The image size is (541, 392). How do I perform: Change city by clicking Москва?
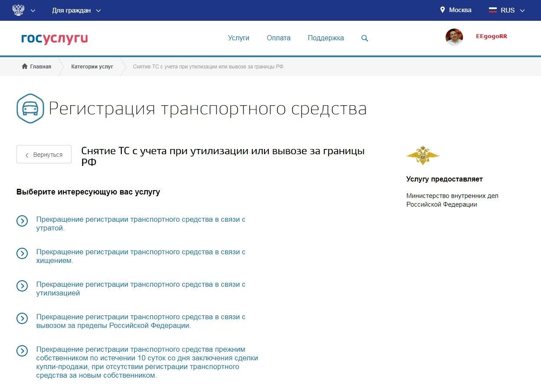(460, 10)
